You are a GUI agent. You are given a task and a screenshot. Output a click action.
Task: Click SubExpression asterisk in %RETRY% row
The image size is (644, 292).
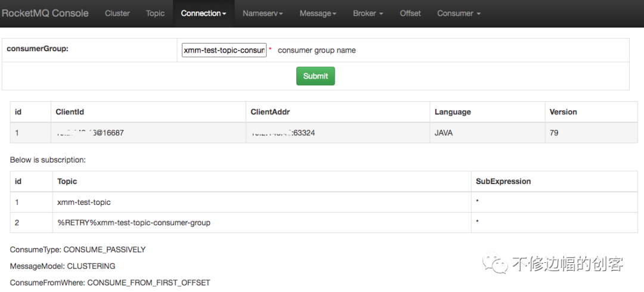(x=477, y=223)
